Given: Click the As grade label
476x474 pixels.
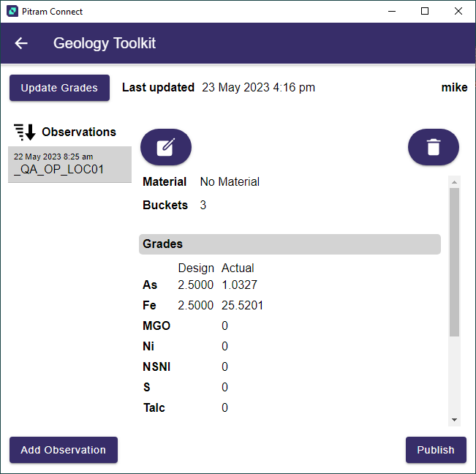Looking at the screenshot, I should pyautogui.click(x=150, y=285).
